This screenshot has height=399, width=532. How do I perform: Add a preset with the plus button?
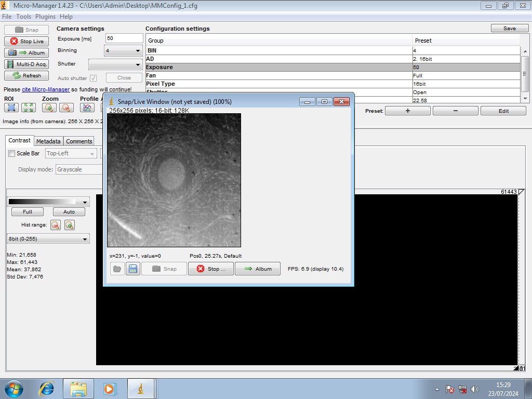408,111
